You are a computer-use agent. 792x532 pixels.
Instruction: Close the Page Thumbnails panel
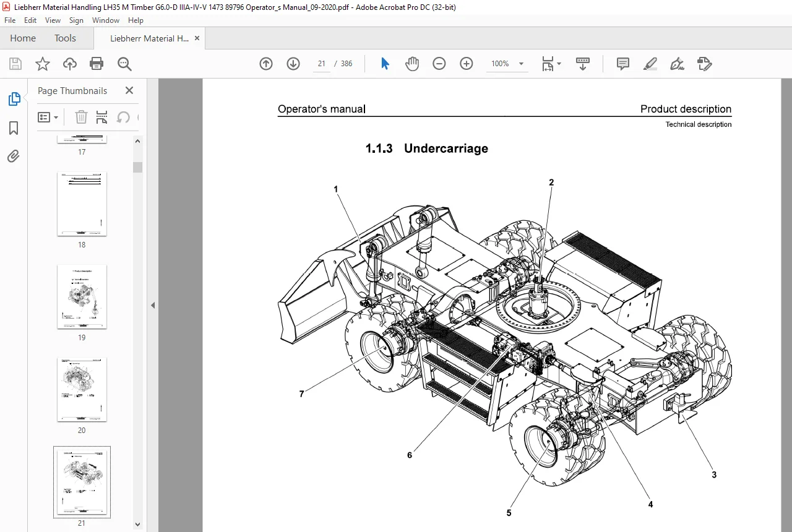(x=129, y=90)
